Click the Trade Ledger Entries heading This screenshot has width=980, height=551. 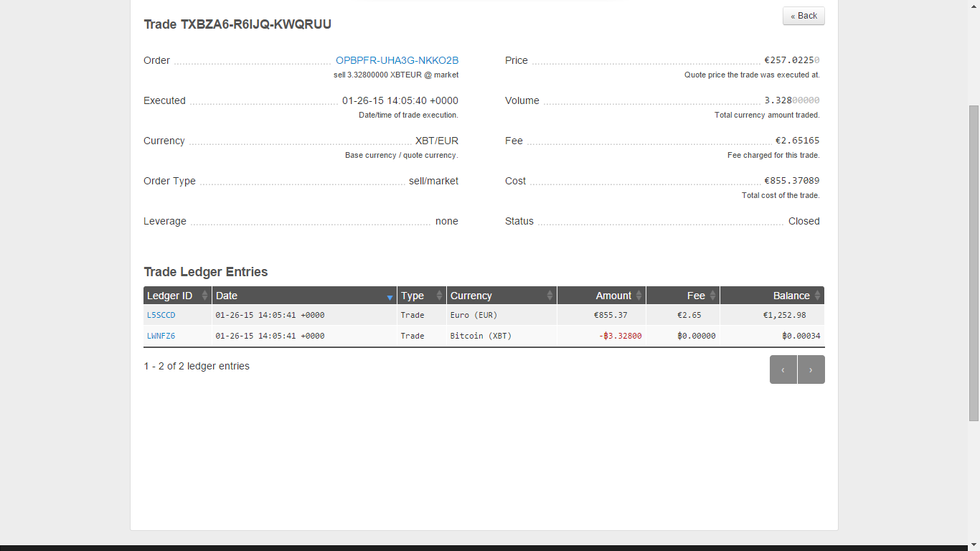[206, 272]
